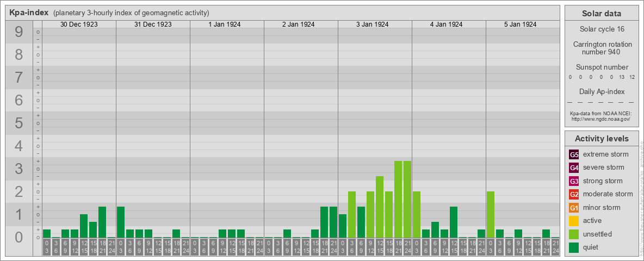
Task: Click the '12 15' hour label under 1 Jan 1924
Action: (232, 247)
